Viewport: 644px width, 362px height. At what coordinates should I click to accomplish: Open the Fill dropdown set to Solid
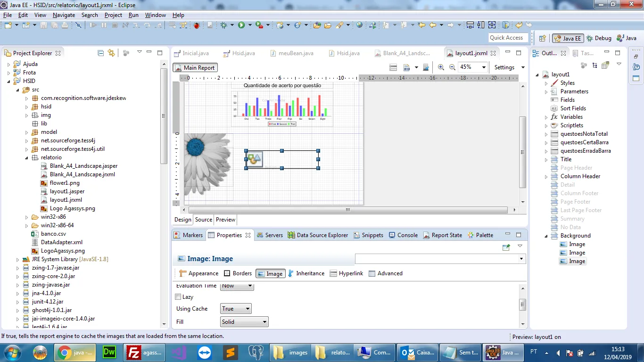(244, 322)
